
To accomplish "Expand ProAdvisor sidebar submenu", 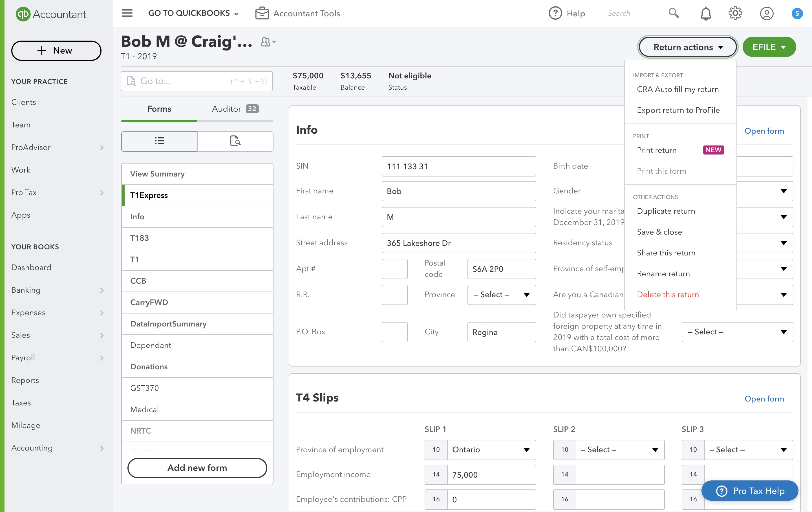I will coord(101,147).
